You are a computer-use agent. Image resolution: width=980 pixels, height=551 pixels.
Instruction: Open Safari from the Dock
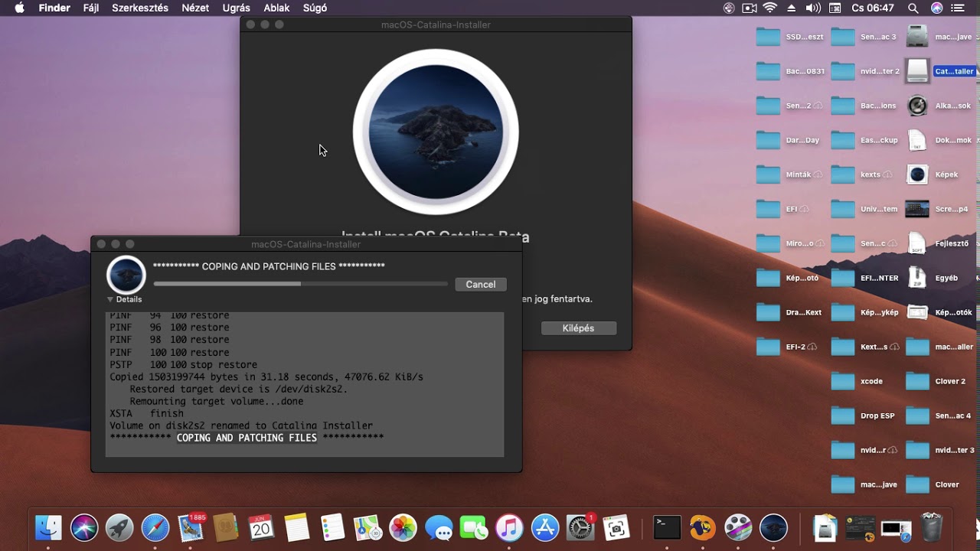(x=155, y=527)
